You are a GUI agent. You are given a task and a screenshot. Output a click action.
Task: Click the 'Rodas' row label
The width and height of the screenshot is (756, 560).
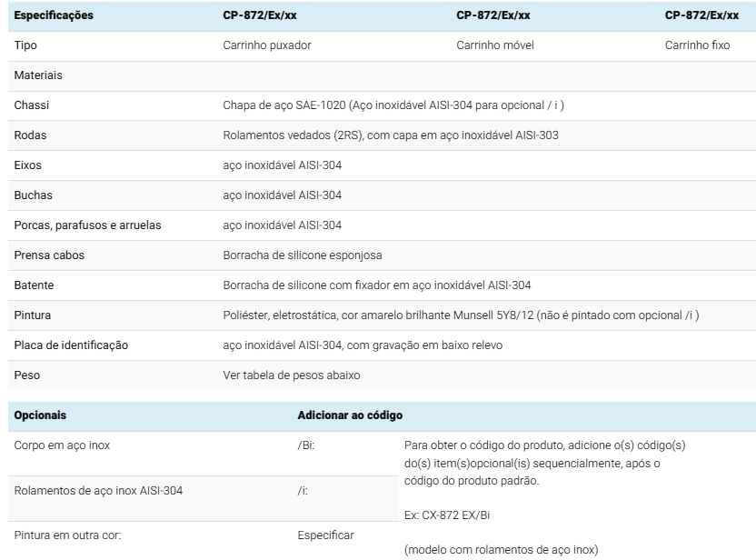point(30,135)
